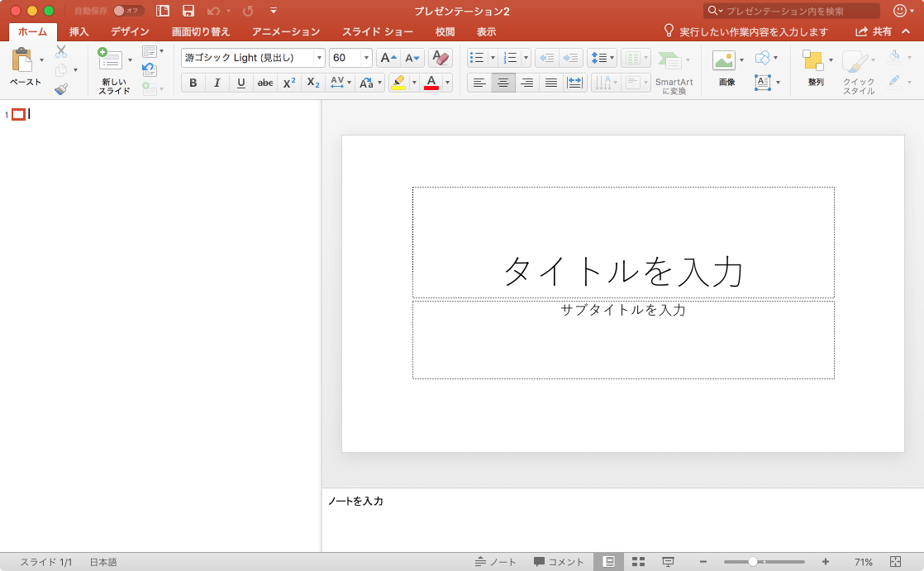Open the アニメーション tab
This screenshot has width=924, height=571.
click(x=286, y=32)
